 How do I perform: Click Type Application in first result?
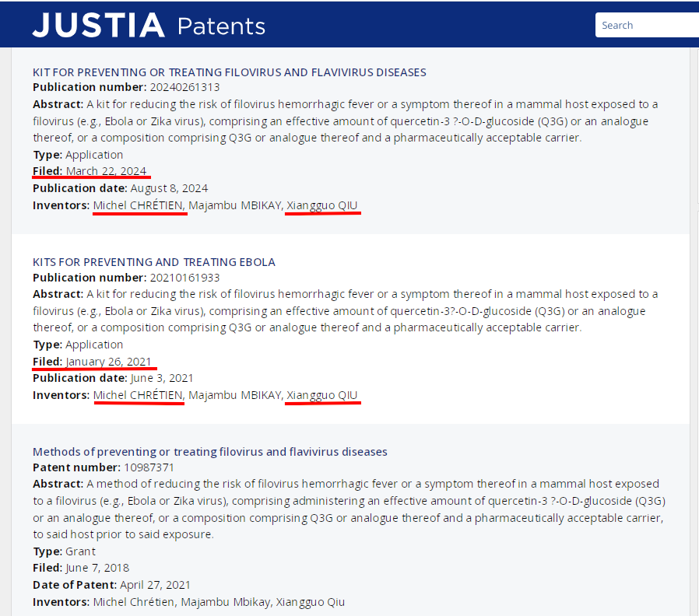(x=94, y=155)
